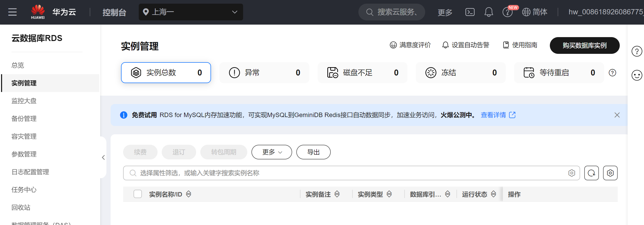Image resolution: width=644 pixels, height=225 pixels.
Task: Select the 实例总数 summary card
Action: 166,73
